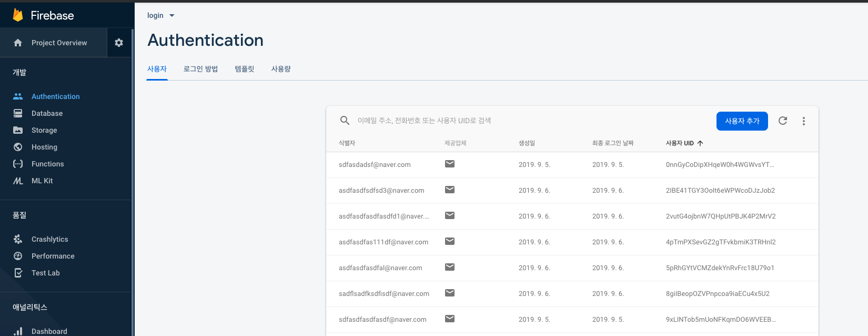
Task: Click the Test Lab checklist icon
Action: pyautogui.click(x=18, y=273)
